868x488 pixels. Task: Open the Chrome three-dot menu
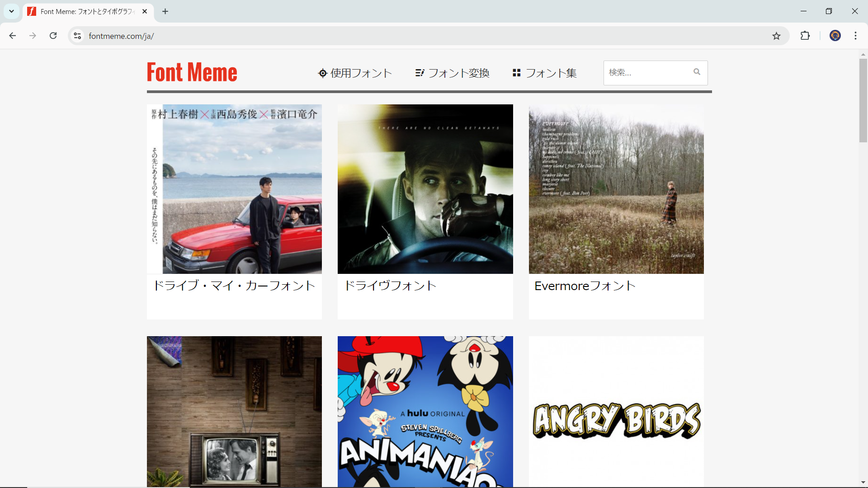(855, 36)
